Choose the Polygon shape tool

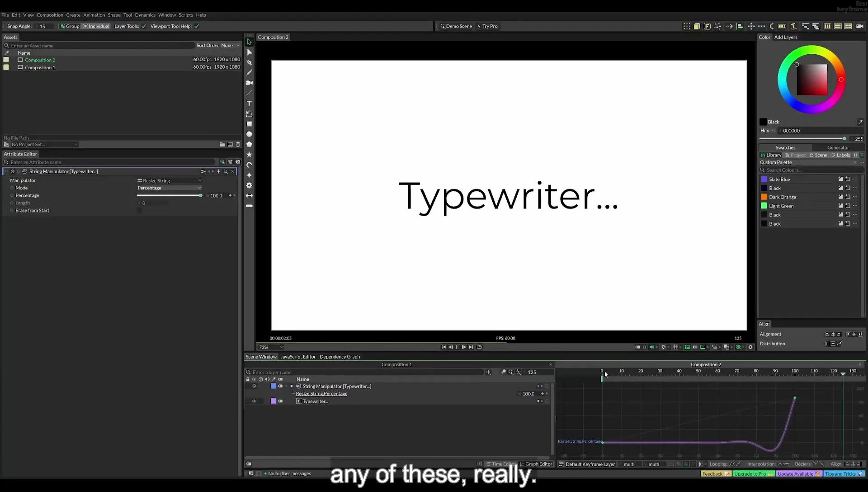(x=249, y=144)
